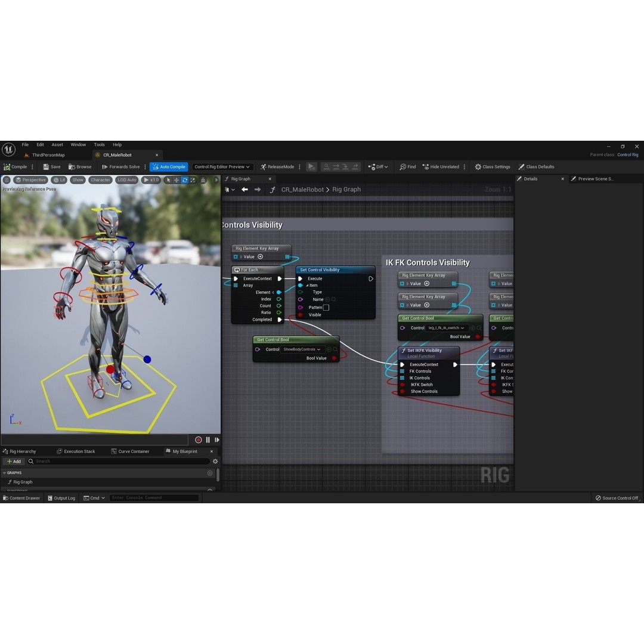Switch to Execution Stack tab

pos(76,451)
